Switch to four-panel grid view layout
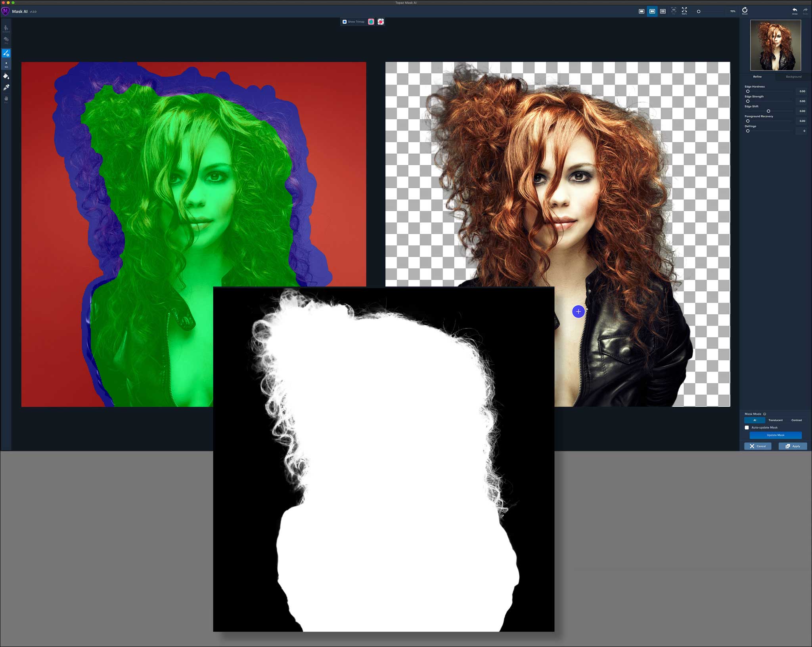The width and height of the screenshot is (812, 647). [x=663, y=11]
